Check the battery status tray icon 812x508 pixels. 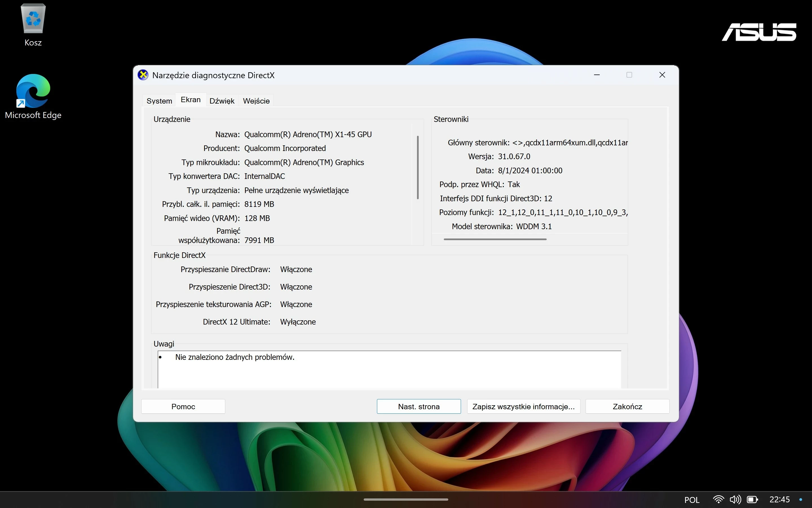pos(752,499)
